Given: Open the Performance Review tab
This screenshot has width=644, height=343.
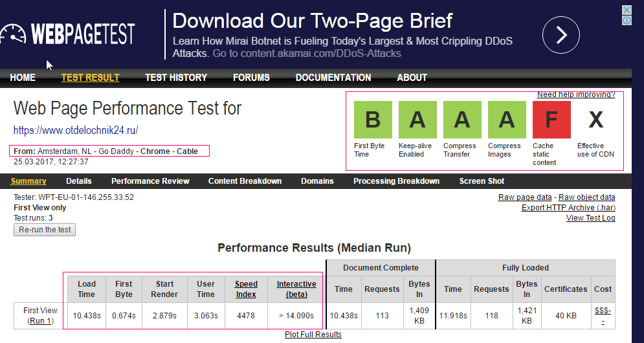Looking at the screenshot, I should [x=150, y=181].
